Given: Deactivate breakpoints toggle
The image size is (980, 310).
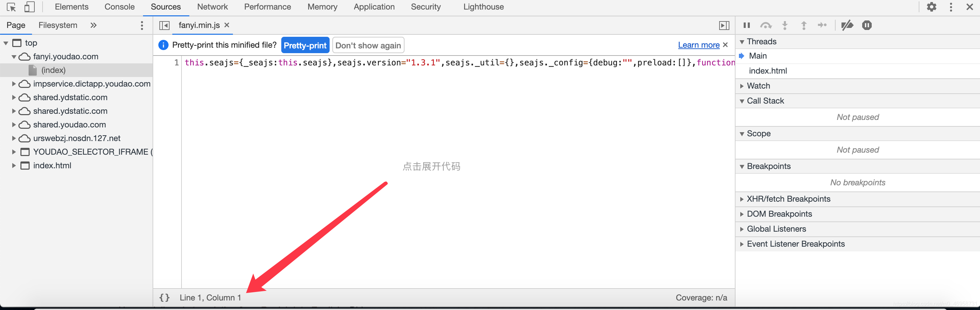Looking at the screenshot, I should [x=847, y=25].
